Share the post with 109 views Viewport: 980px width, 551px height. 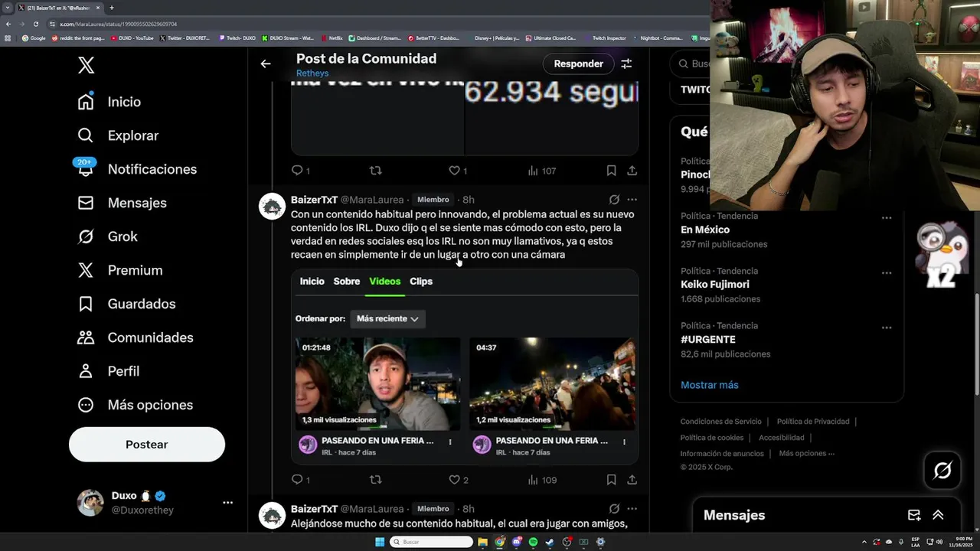[632, 480]
